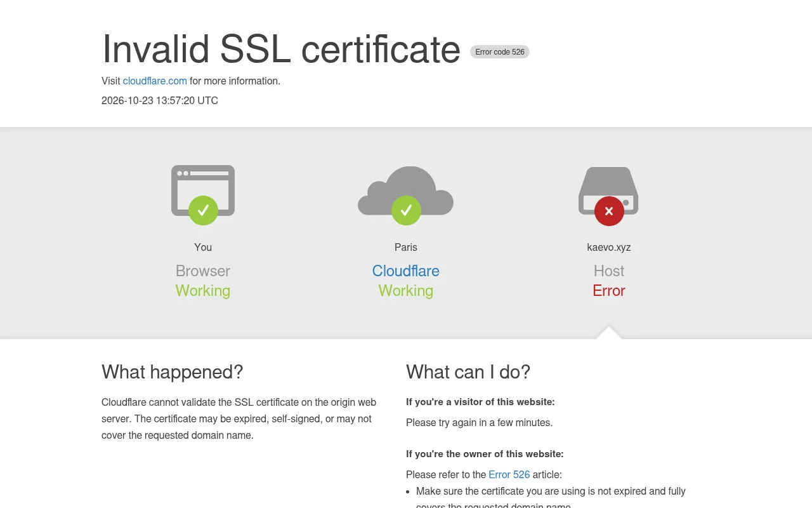This screenshot has width=812, height=508.
Task: Select the Invalid SSL certificate heading
Action: coord(281,49)
